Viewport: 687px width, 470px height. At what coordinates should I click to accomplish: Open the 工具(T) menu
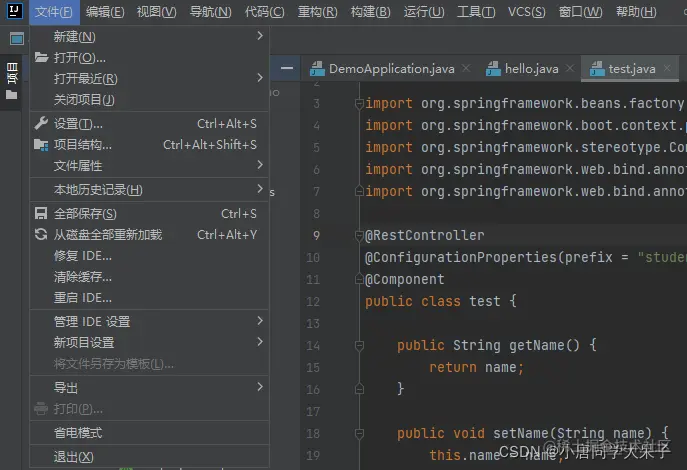[x=476, y=12]
